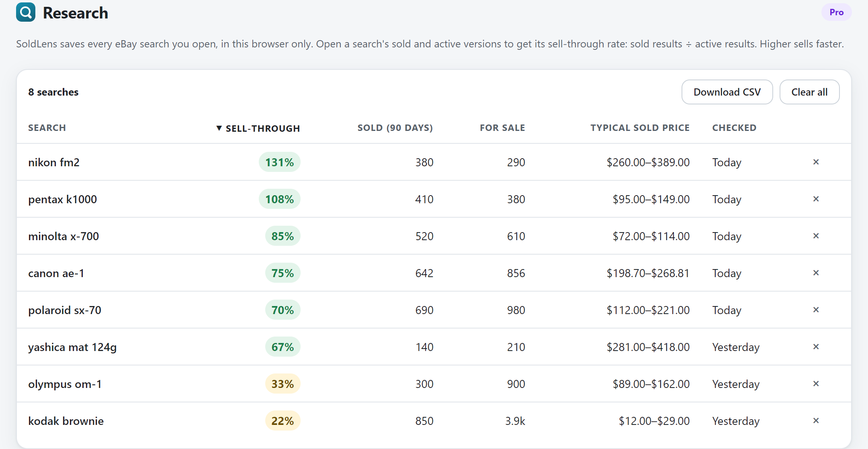The height and width of the screenshot is (449, 868).
Task: Open the pentax k1000 search
Action: [x=62, y=199]
